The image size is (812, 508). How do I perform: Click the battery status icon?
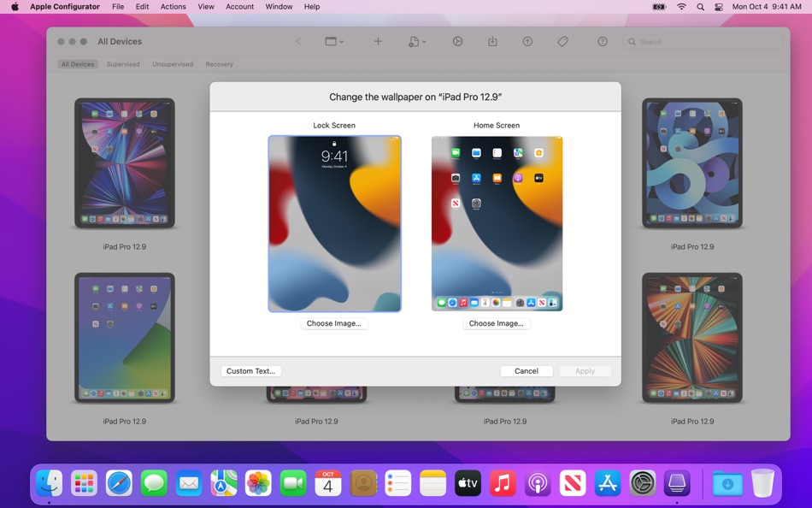[659, 7]
